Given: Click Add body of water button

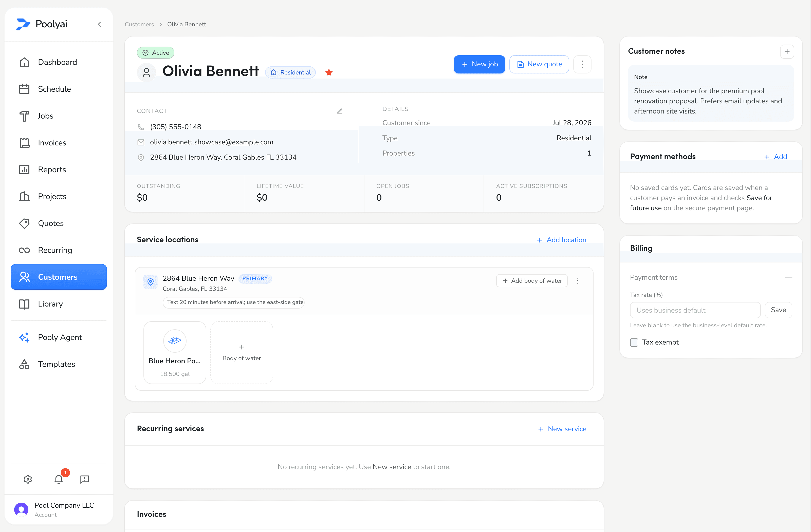Looking at the screenshot, I should pos(532,281).
